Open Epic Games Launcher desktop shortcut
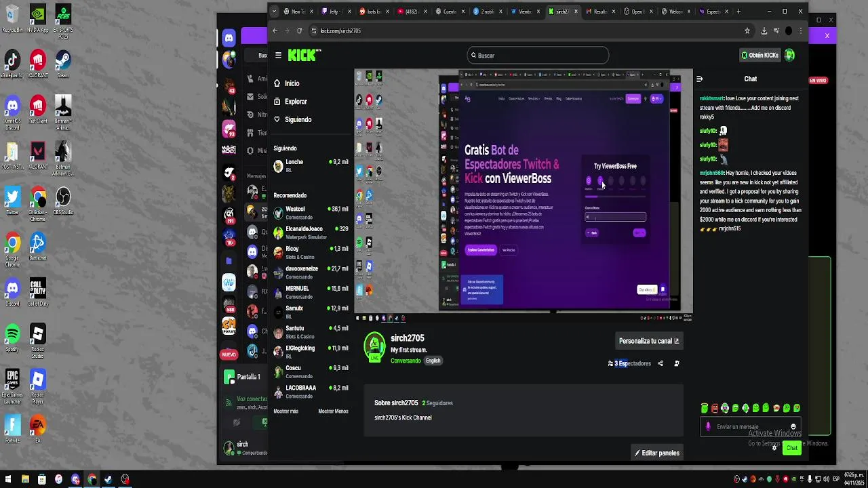The image size is (868, 488). coord(12,387)
